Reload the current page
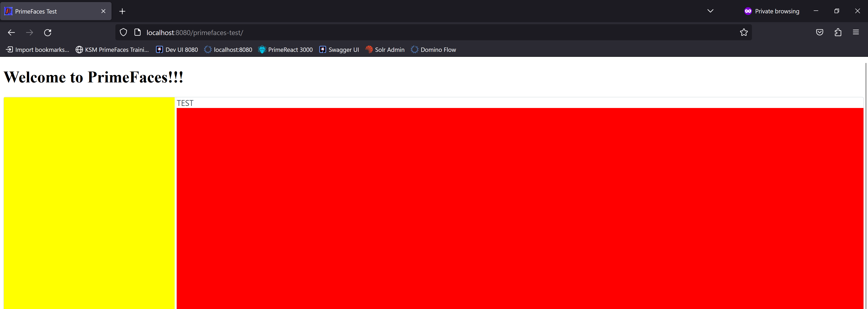 tap(48, 32)
